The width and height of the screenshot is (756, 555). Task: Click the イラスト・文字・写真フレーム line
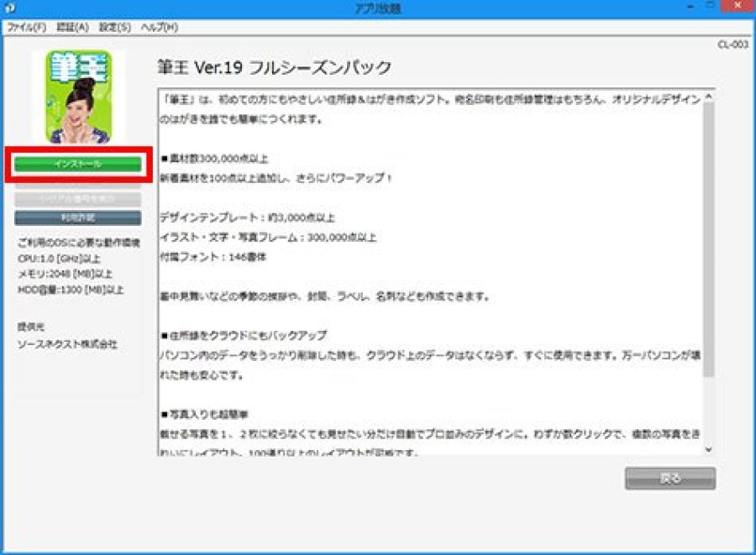point(268,238)
